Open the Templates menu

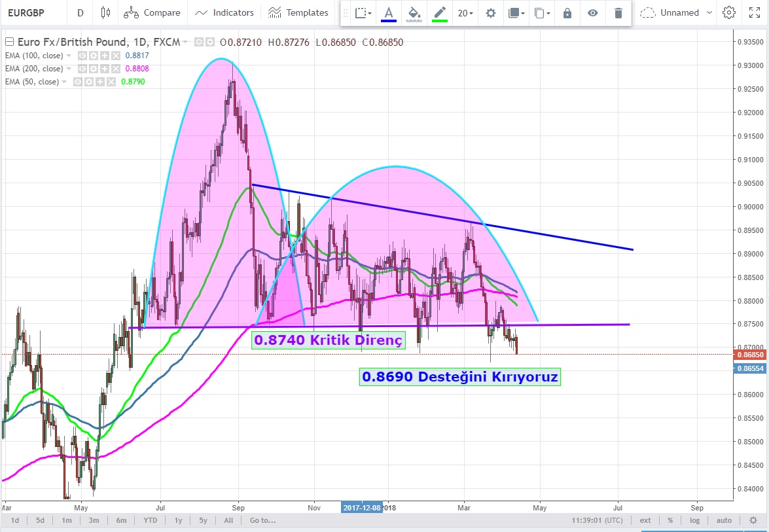pos(298,12)
